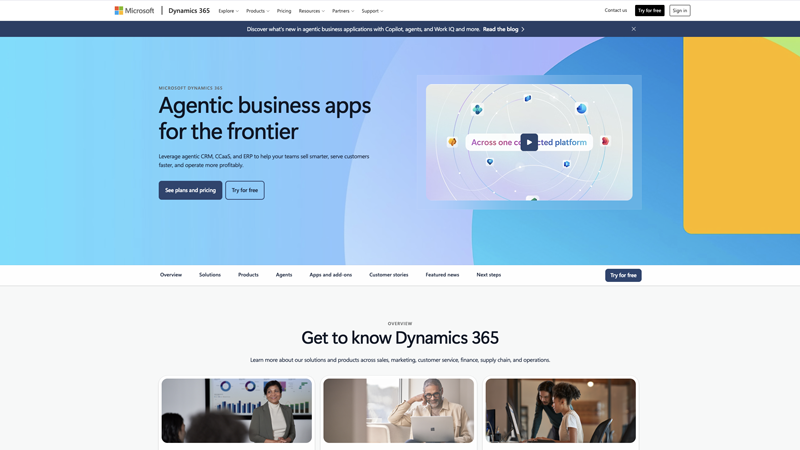Click the Get to know Dynamics 365 heading
Screen dimensions: 800x450
tap(400, 338)
